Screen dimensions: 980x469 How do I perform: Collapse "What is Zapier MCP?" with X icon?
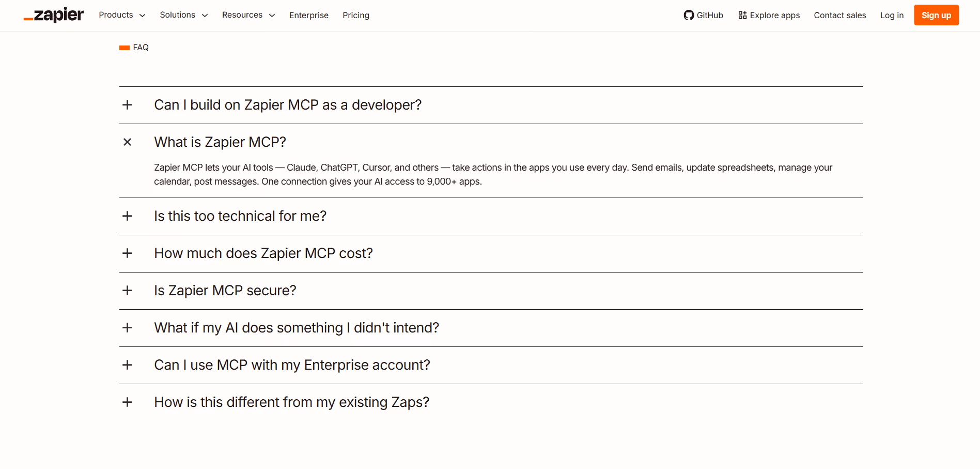pyautogui.click(x=128, y=142)
